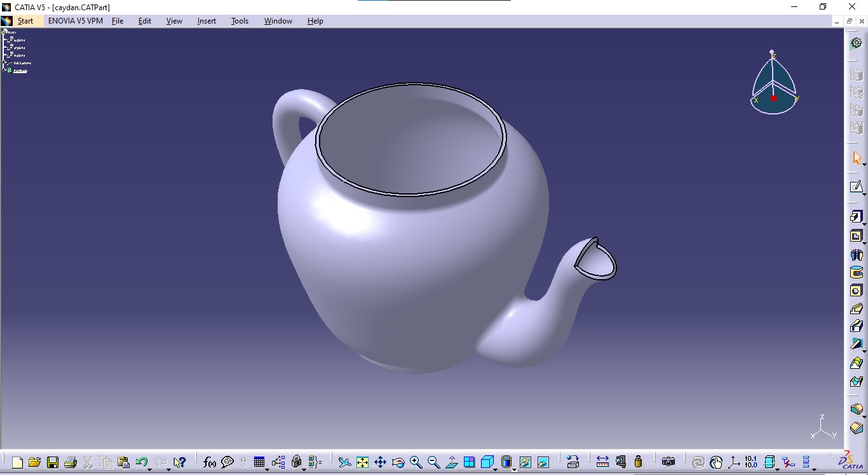Launch the Measure Between tool
Screen dimensions: 868x475
602,462
